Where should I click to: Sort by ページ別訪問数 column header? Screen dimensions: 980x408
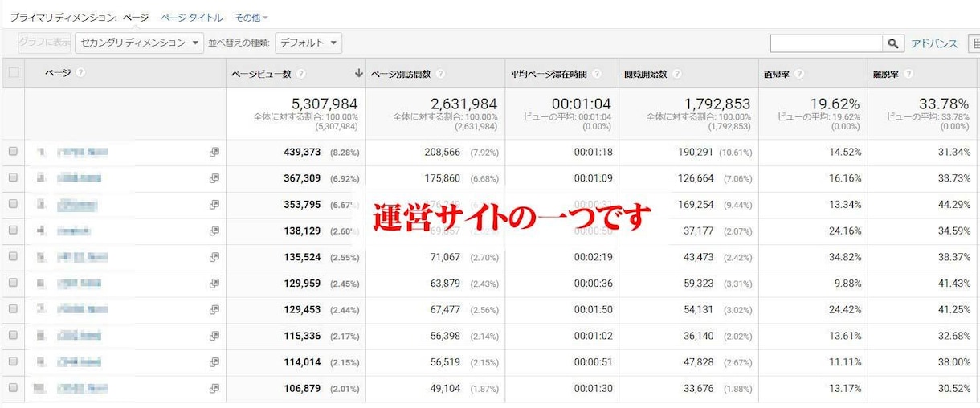click(401, 74)
